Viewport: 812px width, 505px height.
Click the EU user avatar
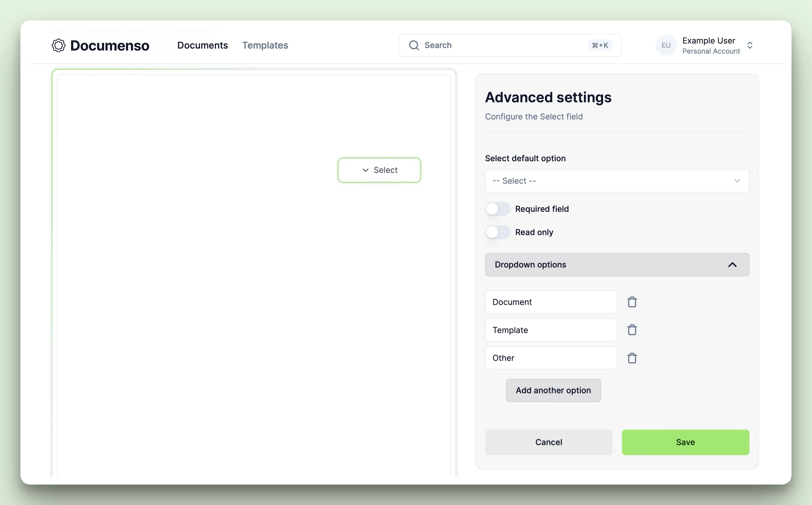[x=666, y=46]
